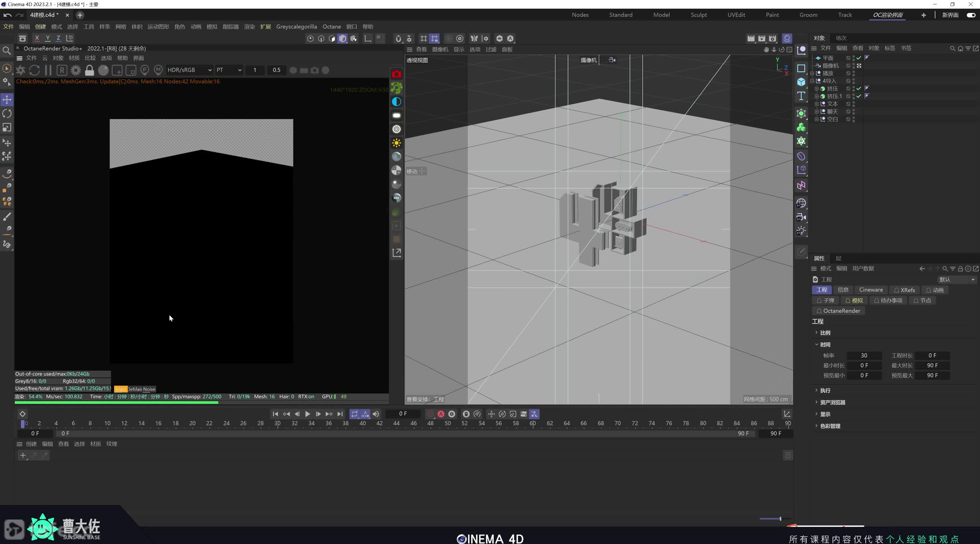Click the Octane lock resolution padlock icon

click(90, 70)
